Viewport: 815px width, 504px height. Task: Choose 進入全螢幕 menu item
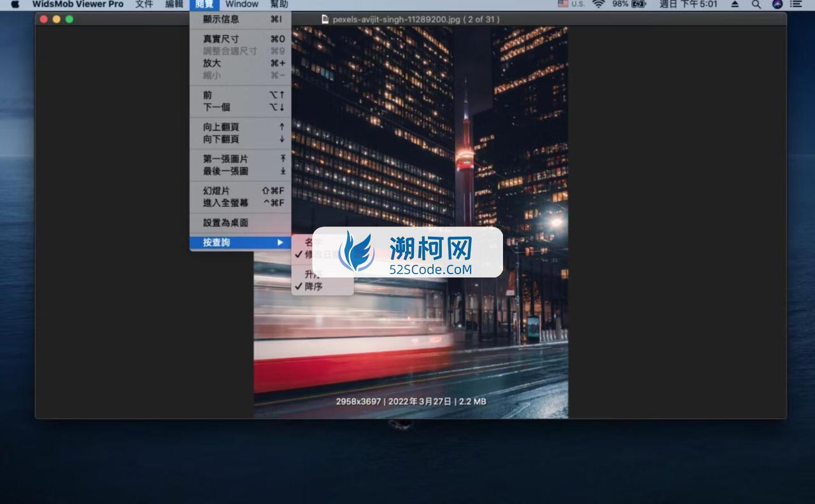click(240, 202)
